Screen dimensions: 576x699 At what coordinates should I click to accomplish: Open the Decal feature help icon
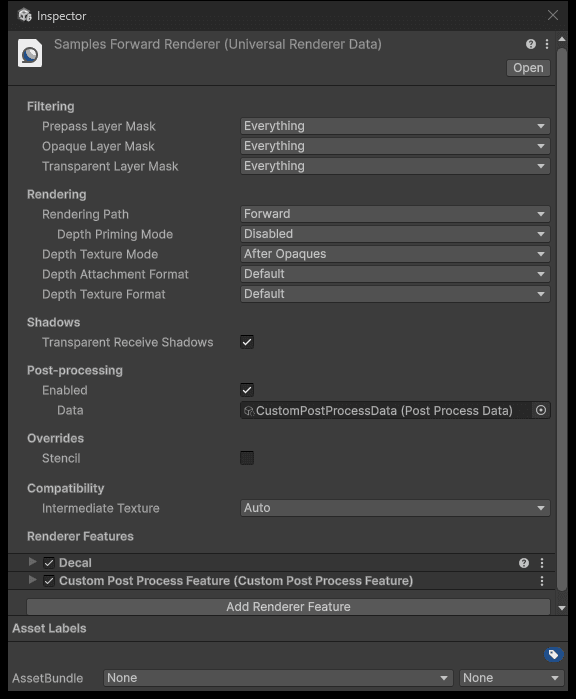coord(524,563)
